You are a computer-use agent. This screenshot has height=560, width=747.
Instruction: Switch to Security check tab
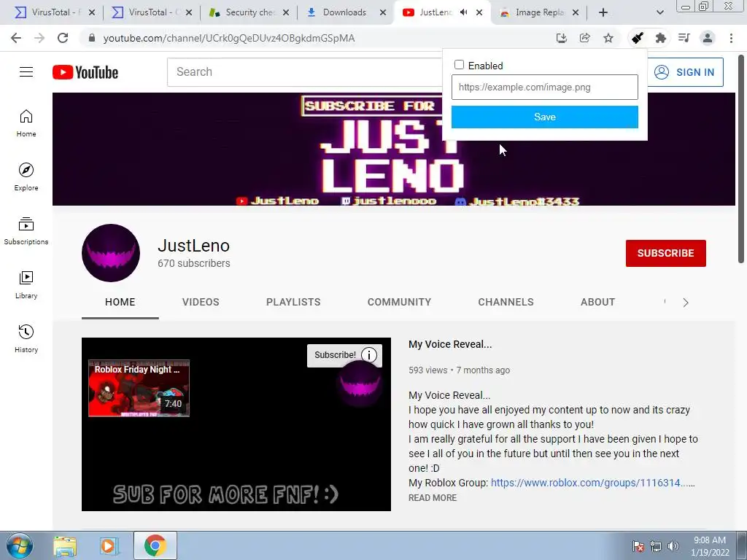249,12
